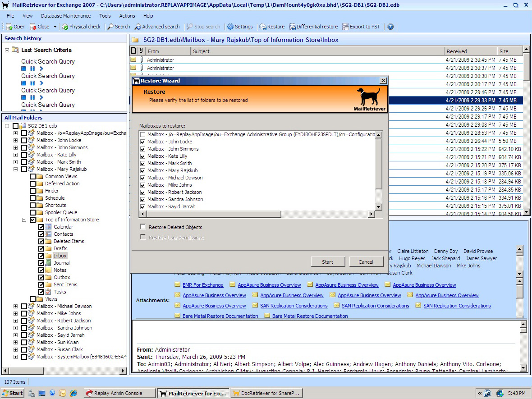Open the first SAN Replication Considerations link

coord(294,306)
